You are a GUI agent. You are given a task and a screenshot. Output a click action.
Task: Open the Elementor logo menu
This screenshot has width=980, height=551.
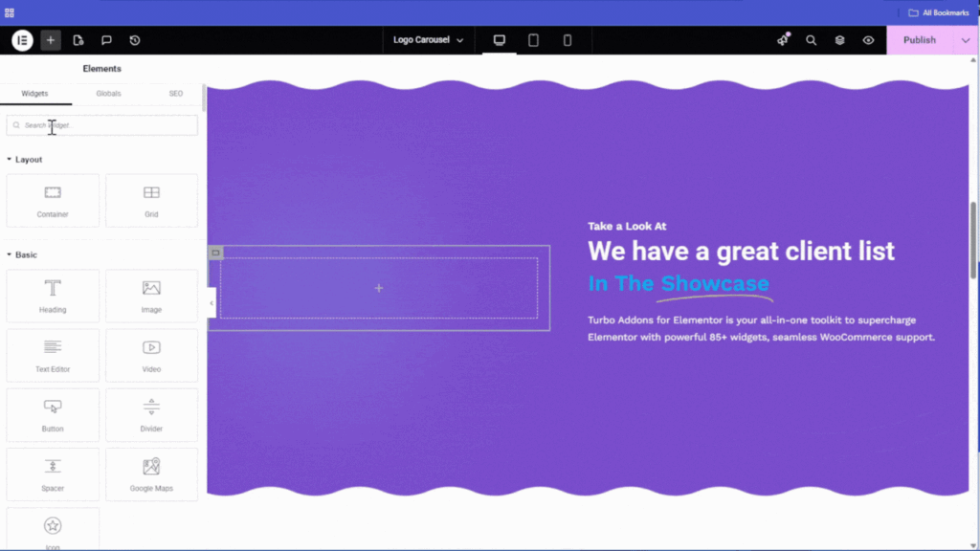pyautogui.click(x=22, y=40)
